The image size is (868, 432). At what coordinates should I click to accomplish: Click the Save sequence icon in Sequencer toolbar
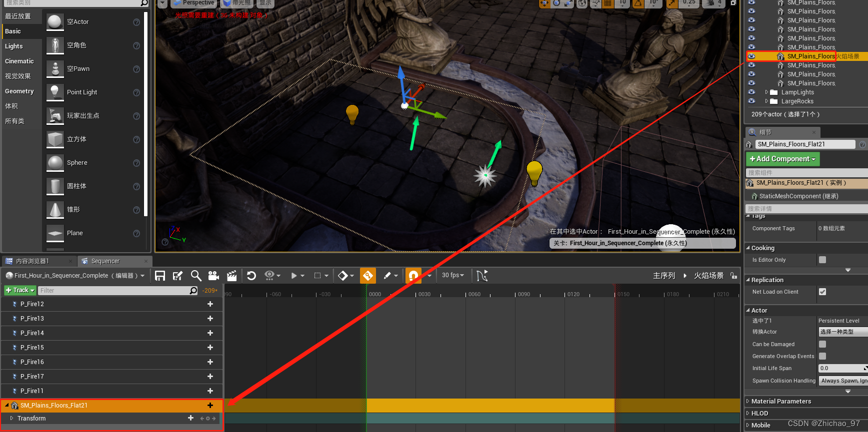(160, 276)
